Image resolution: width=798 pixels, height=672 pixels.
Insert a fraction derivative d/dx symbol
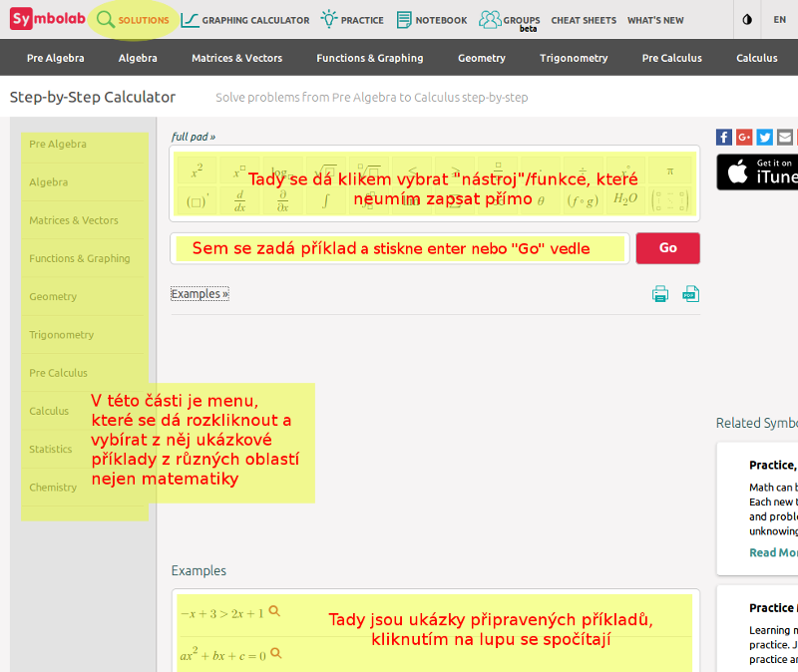pyautogui.click(x=240, y=201)
